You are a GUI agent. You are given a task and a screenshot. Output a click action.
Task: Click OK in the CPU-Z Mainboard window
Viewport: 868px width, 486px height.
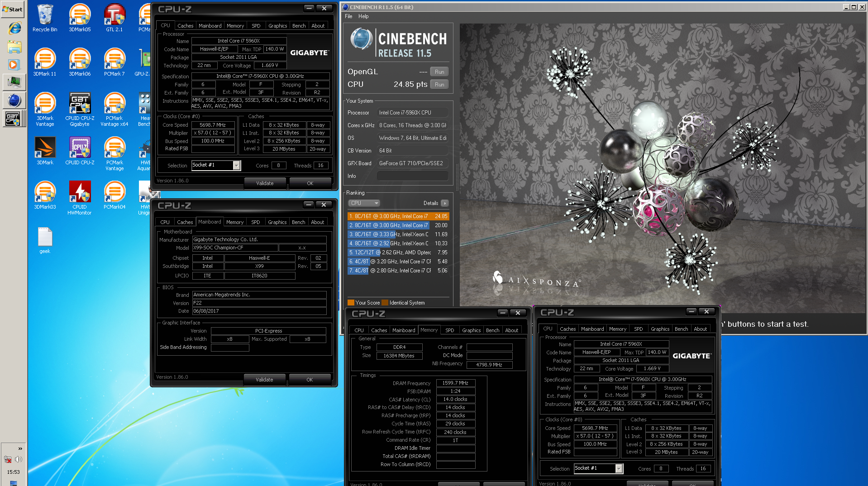click(310, 380)
